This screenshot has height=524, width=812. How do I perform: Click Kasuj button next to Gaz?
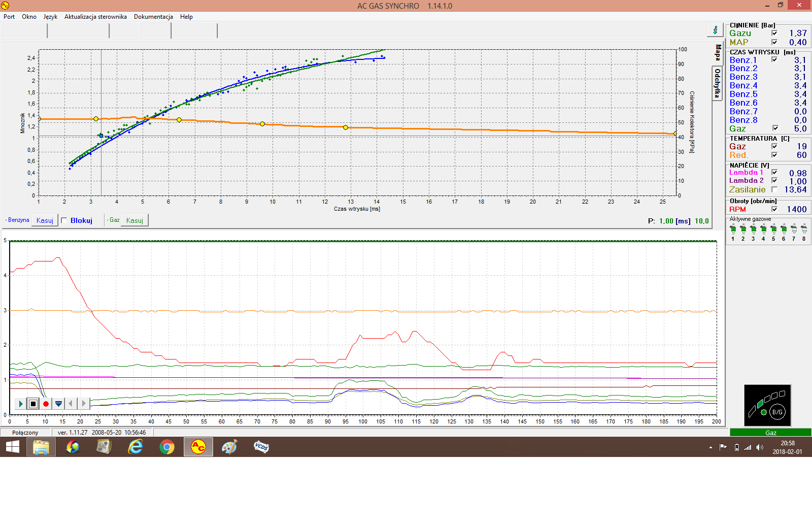[134, 220]
